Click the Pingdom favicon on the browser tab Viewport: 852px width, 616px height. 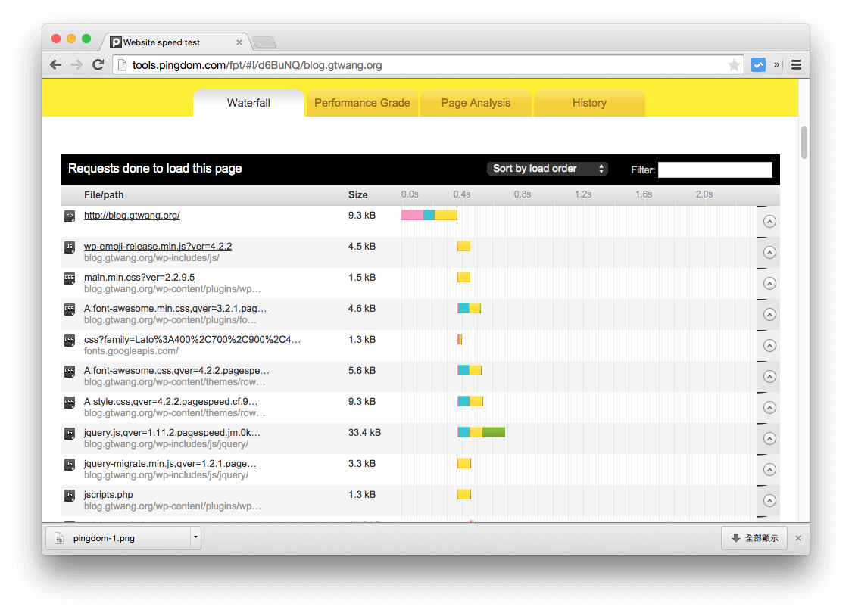[x=116, y=42]
